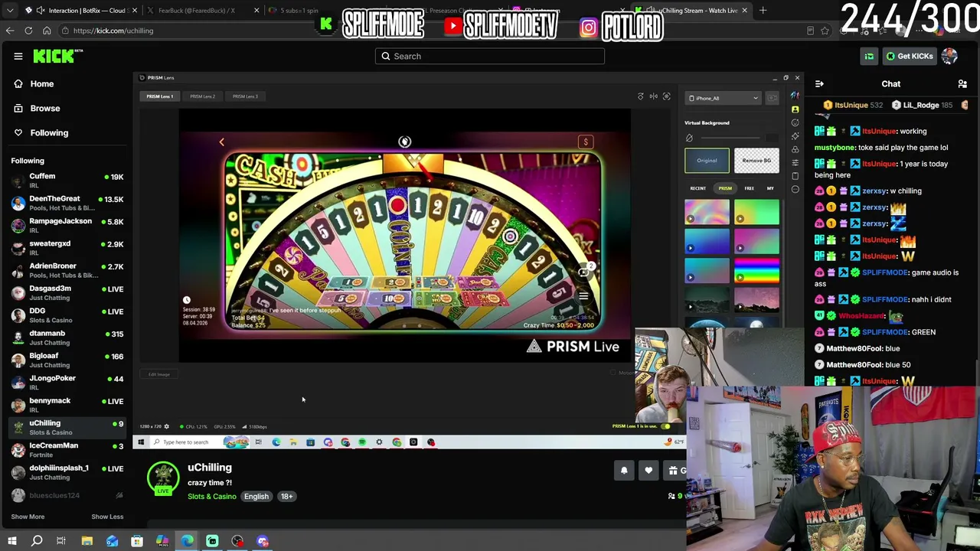Click the rotate camera icon in PRISM Lens

(x=641, y=96)
